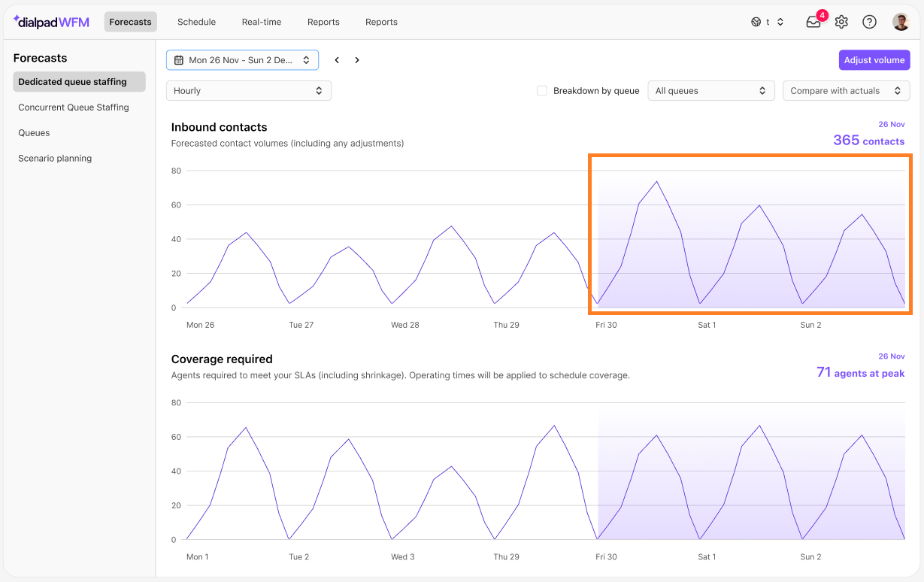
Task: Open the All queues dropdown
Action: point(711,91)
